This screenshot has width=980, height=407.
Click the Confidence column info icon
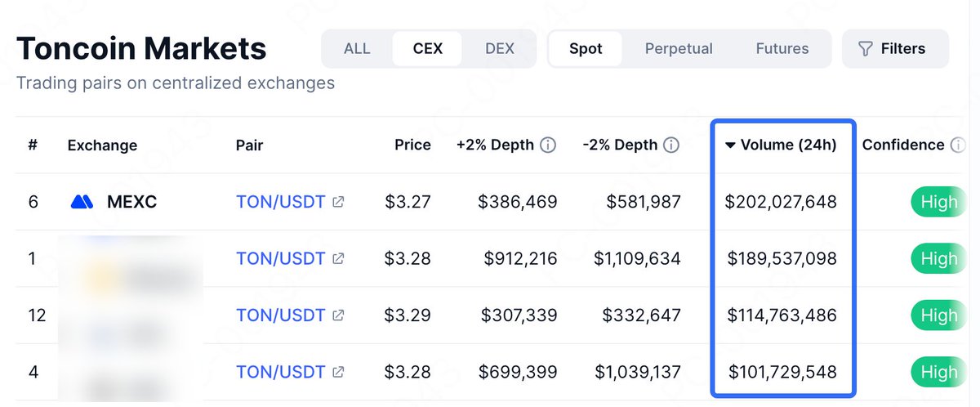(957, 145)
